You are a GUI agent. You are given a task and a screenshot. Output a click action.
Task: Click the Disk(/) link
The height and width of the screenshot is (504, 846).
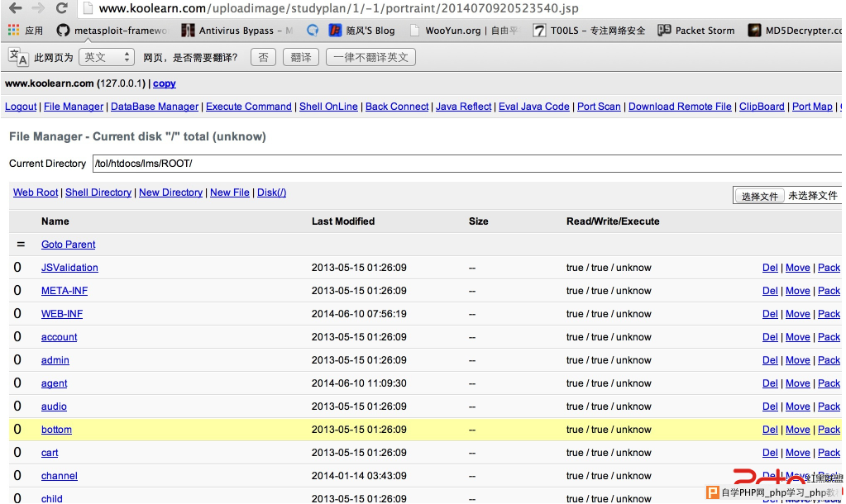[271, 193]
